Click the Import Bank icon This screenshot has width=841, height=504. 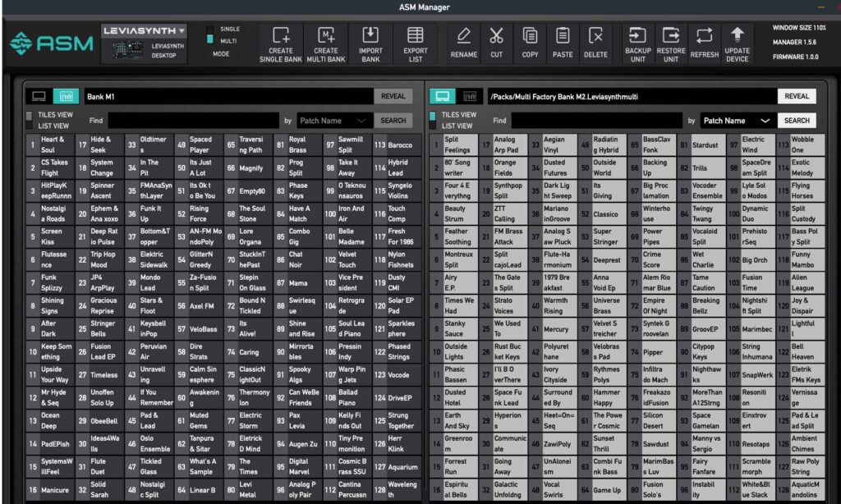tap(370, 35)
